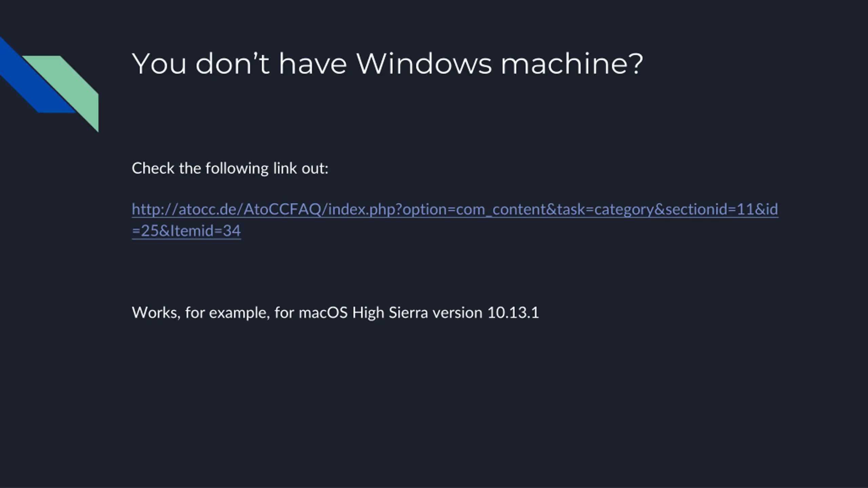Screen dimensions: 868x488
Task: Click the word 'machine?' in the title
Action: 572,64
